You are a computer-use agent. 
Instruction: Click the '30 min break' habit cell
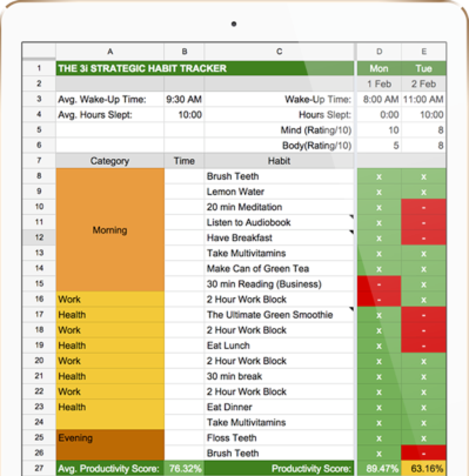coord(279,377)
